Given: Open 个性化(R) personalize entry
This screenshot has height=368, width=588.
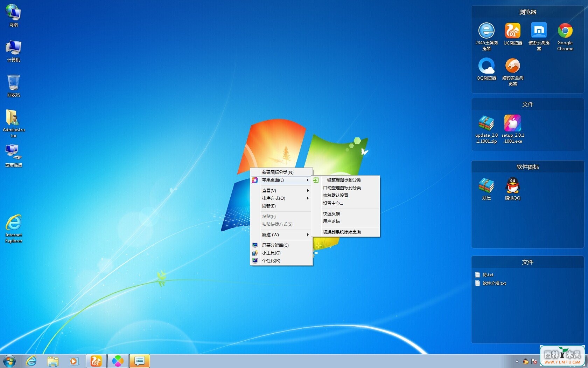Looking at the screenshot, I should (281, 260).
